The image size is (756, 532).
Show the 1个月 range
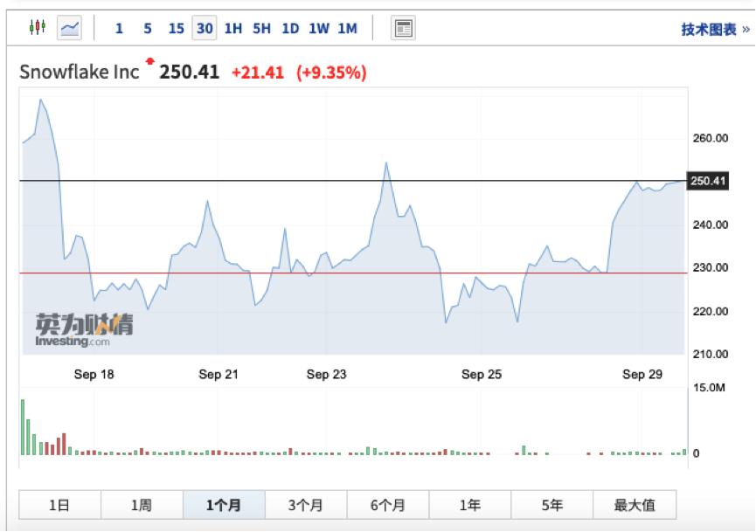click(x=224, y=505)
